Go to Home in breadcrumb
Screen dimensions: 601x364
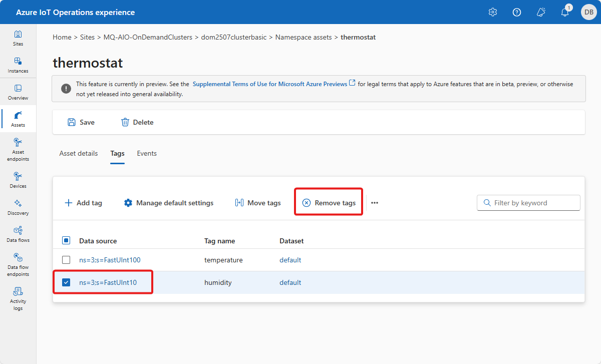point(62,37)
